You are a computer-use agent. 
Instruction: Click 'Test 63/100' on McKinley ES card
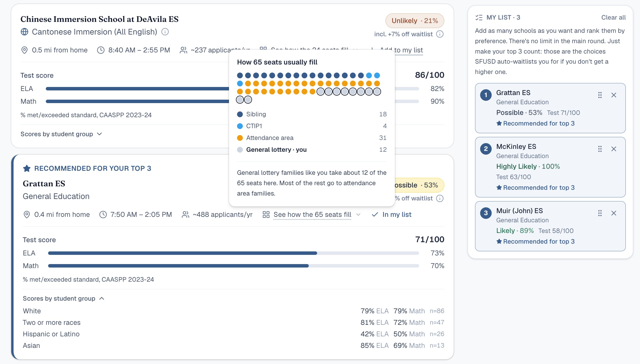coord(514,177)
